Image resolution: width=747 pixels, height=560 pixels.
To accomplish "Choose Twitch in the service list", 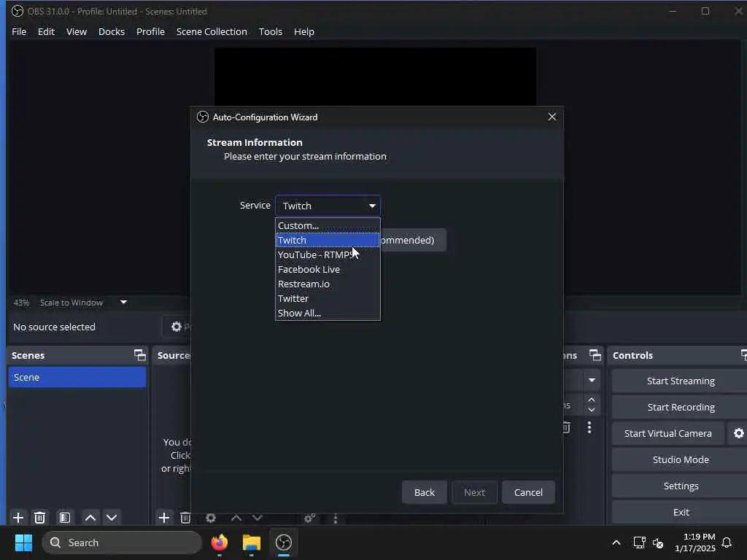I will [x=328, y=240].
